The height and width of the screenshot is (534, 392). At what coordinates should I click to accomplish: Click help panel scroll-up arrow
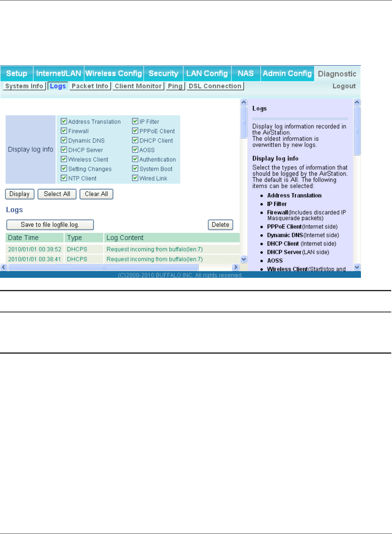[x=357, y=102]
